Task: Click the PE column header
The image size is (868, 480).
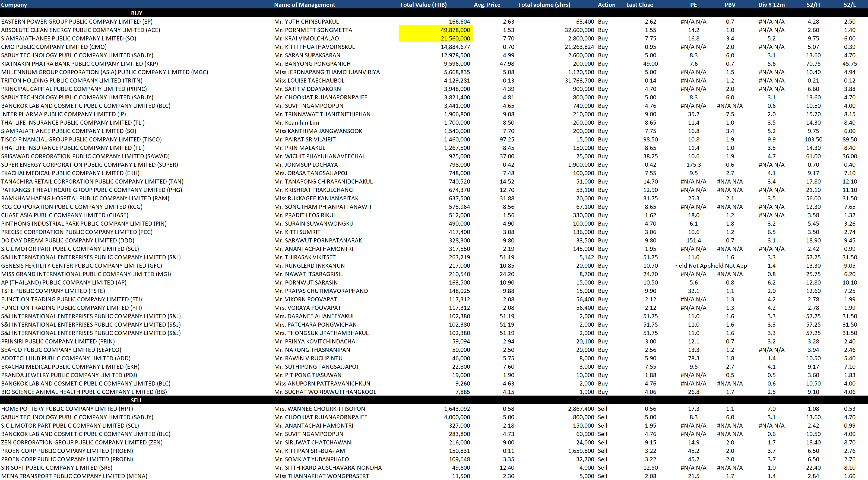Action: click(693, 5)
